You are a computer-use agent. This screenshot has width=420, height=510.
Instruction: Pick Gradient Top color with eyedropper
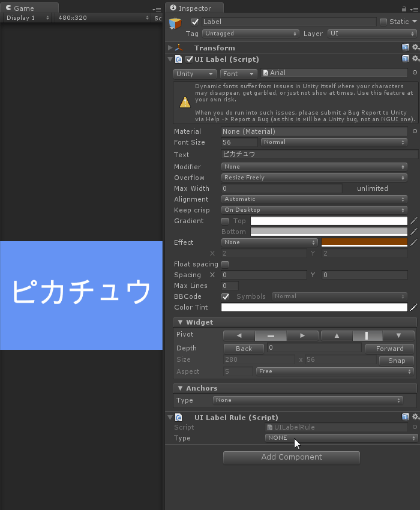tap(413, 221)
